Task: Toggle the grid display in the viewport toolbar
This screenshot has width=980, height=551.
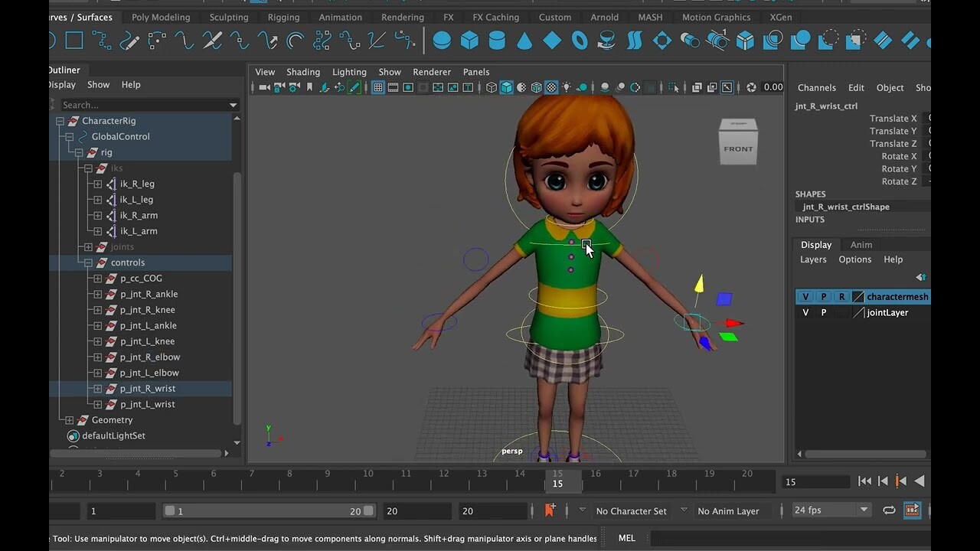Action: tap(377, 86)
